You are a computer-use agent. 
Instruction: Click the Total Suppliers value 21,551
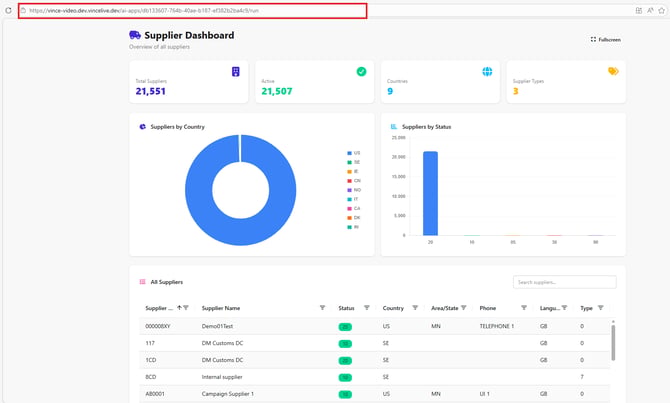pos(150,91)
